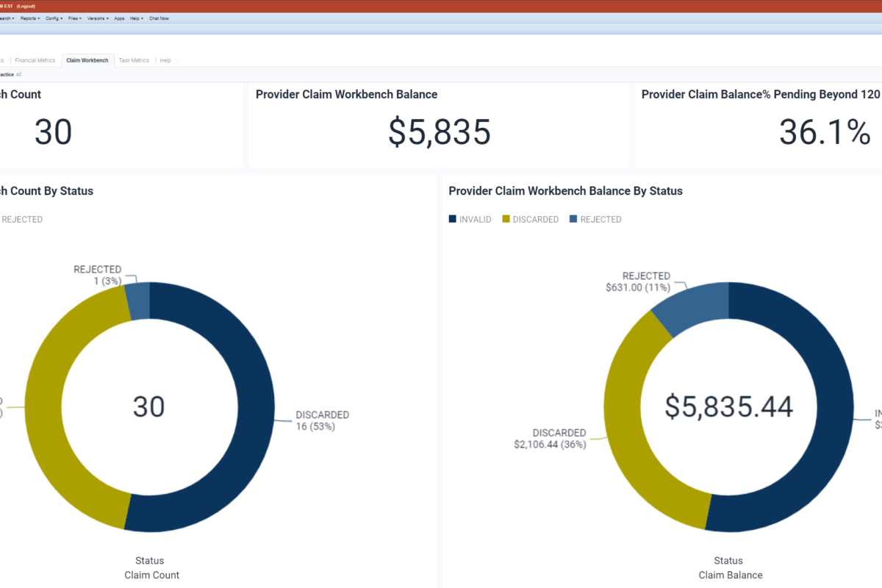Click the 36.1% pending balance value
Screen dimensions: 882x588
(x=824, y=132)
